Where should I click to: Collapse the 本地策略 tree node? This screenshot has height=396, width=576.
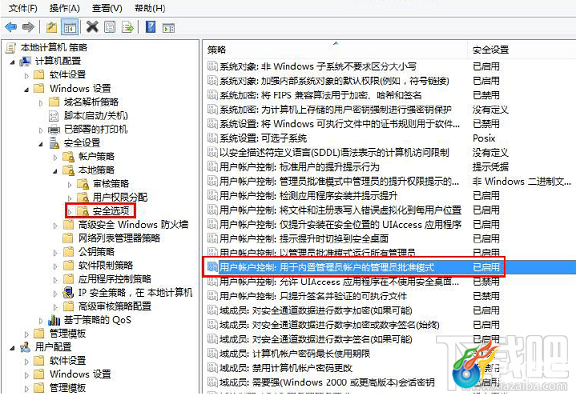(55, 171)
